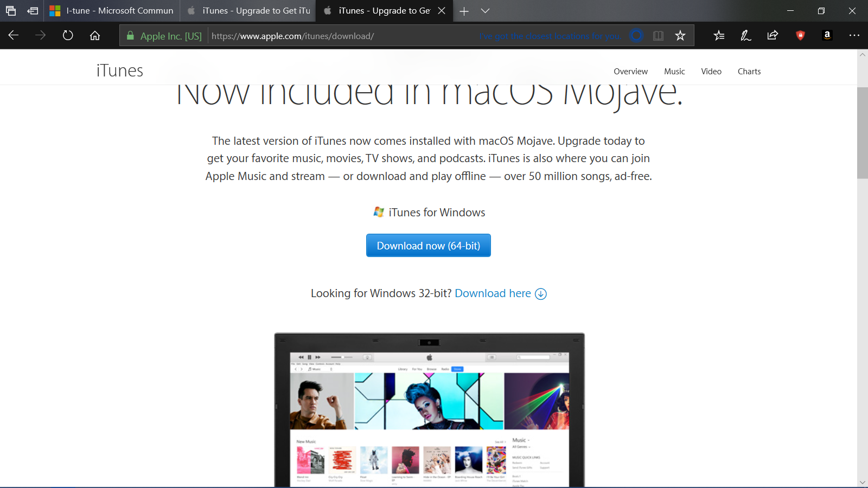Open the Charts section
This screenshot has width=868, height=488.
tap(749, 72)
